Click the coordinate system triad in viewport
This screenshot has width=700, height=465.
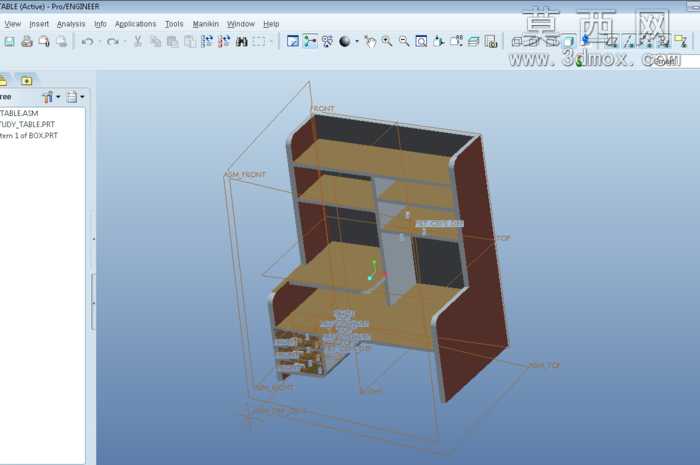click(377, 270)
